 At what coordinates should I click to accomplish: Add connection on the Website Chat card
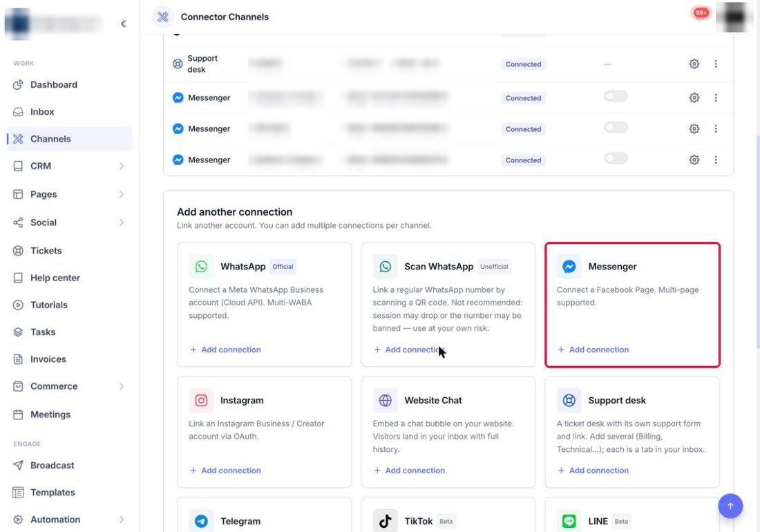pos(409,471)
